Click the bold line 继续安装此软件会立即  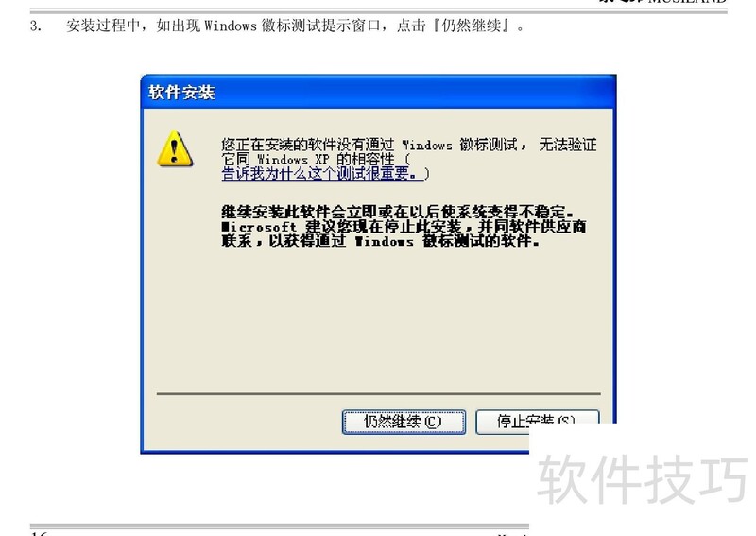point(397,212)
